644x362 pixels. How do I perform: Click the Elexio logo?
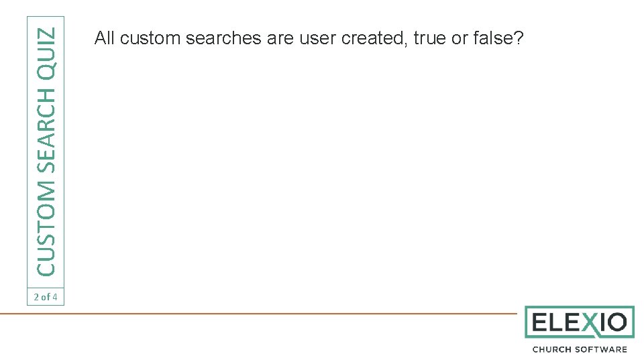(580, 330)
